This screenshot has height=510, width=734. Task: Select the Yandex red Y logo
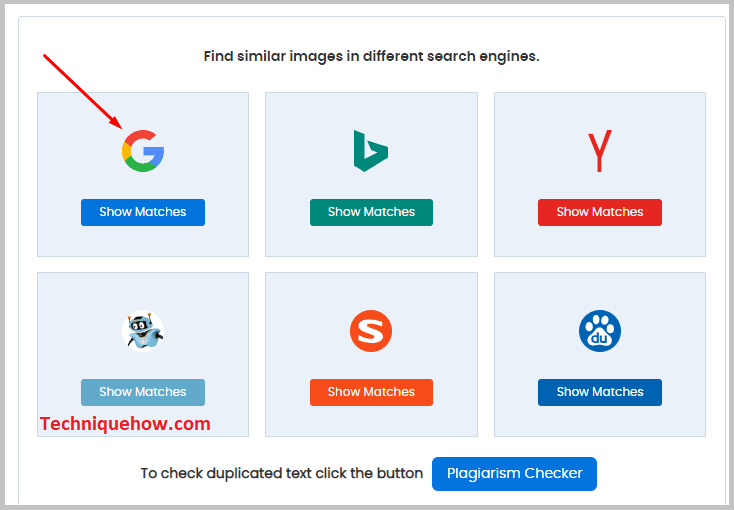click(599, 151)
